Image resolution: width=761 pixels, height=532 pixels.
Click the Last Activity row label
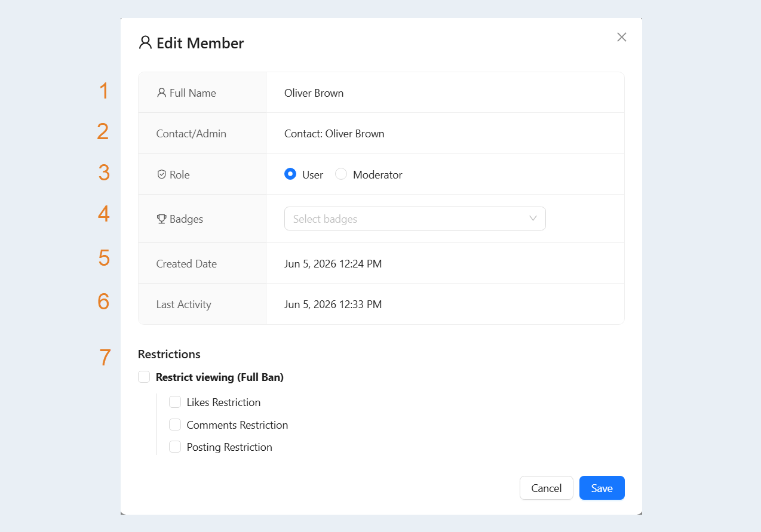(184, 304)
